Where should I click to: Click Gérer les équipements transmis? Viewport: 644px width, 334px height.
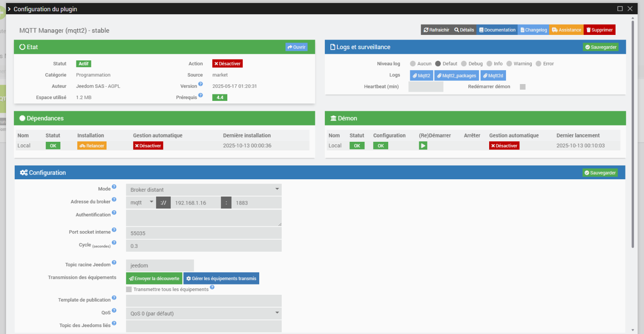click(221, 278)
